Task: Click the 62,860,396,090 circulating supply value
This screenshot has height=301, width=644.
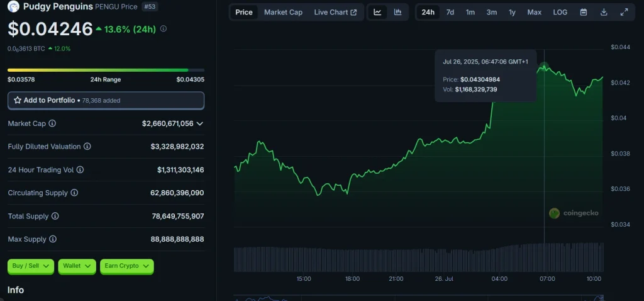Action: click(x=177, y=193)
